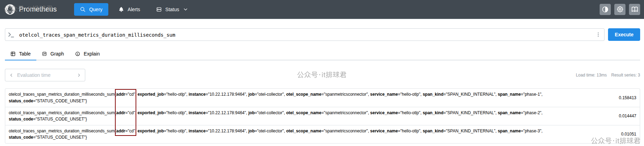Click the value 0.01051

click(628, 134)
